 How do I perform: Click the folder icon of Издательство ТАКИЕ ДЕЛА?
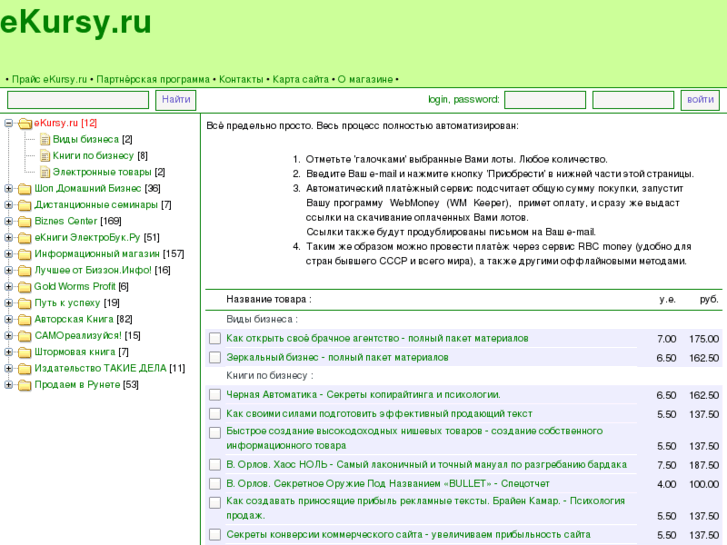point(25,369)
